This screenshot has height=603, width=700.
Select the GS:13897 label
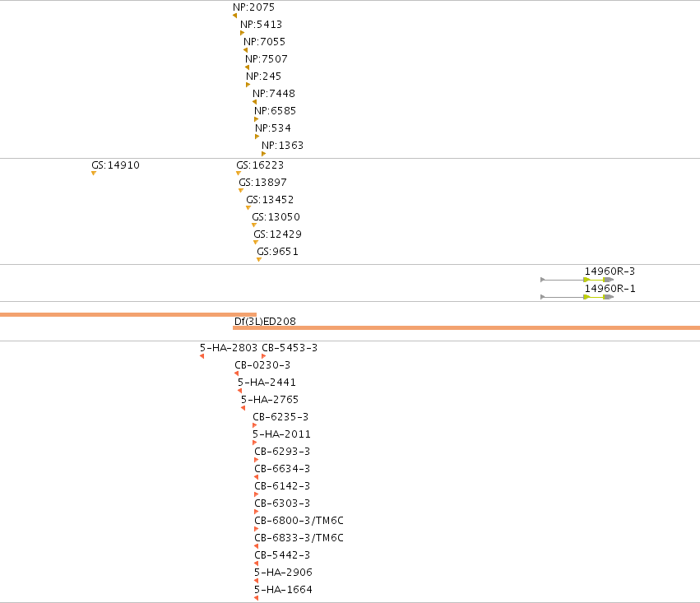(x=262, y=183)
